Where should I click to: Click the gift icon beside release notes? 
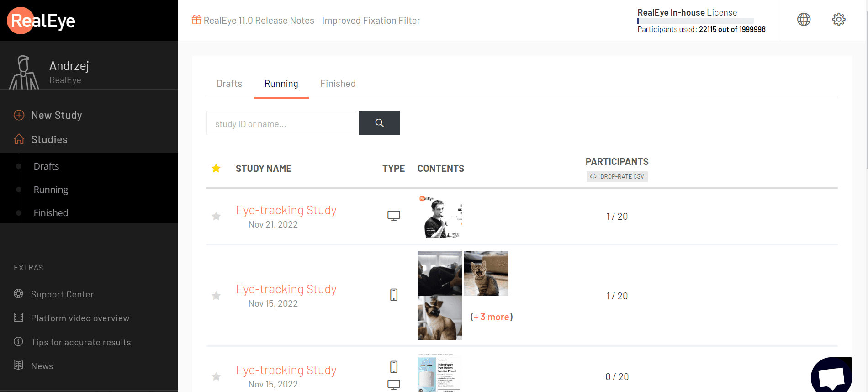click(196, 20)
